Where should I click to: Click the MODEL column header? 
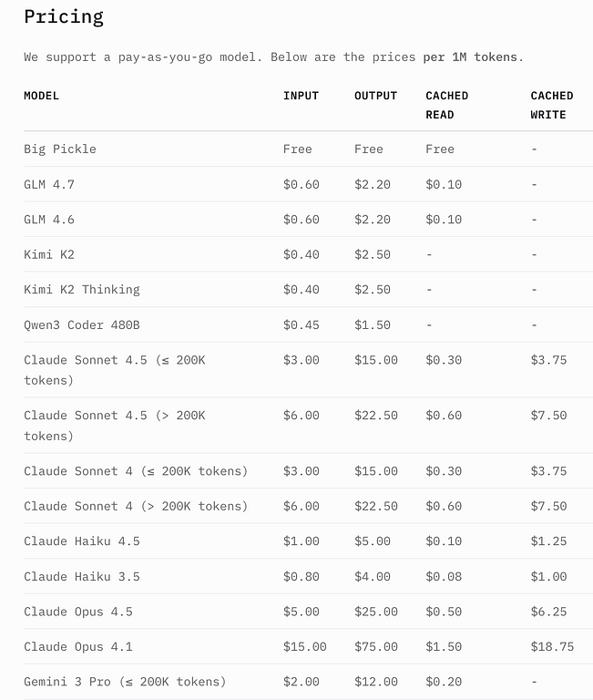click(41, 96)
